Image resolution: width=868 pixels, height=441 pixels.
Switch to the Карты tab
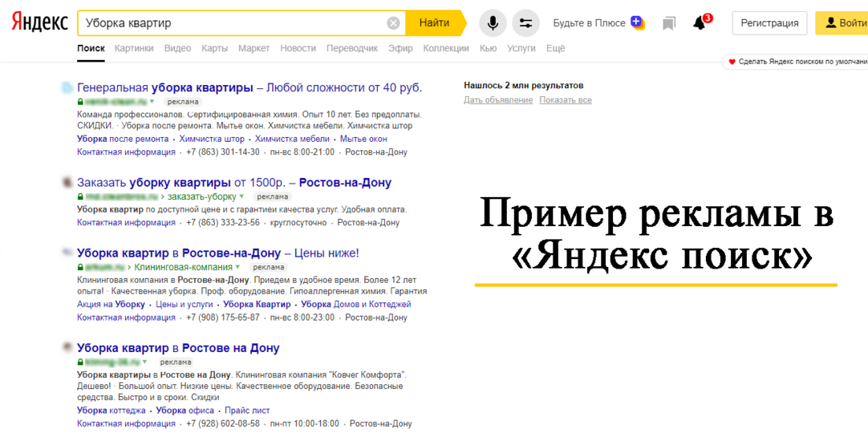click(215, 48)
